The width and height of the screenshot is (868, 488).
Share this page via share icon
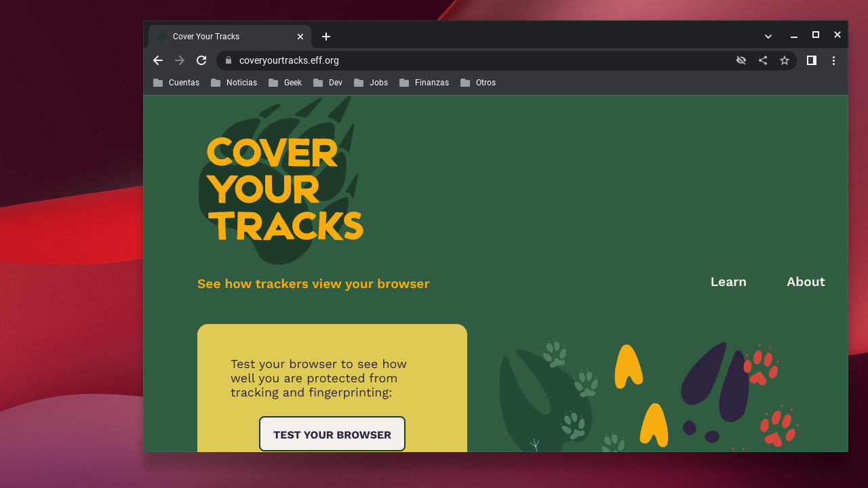763,60
